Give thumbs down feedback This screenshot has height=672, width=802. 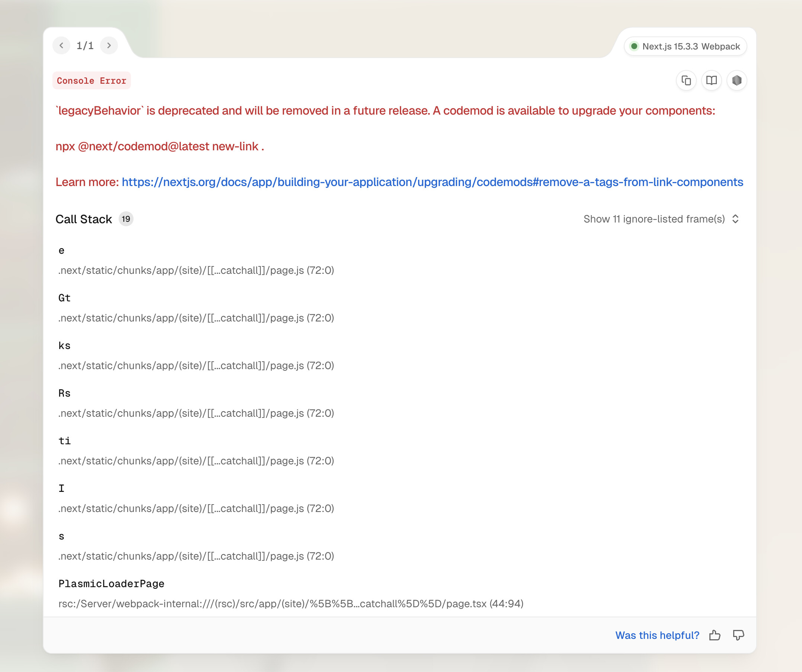click(738, 635)
